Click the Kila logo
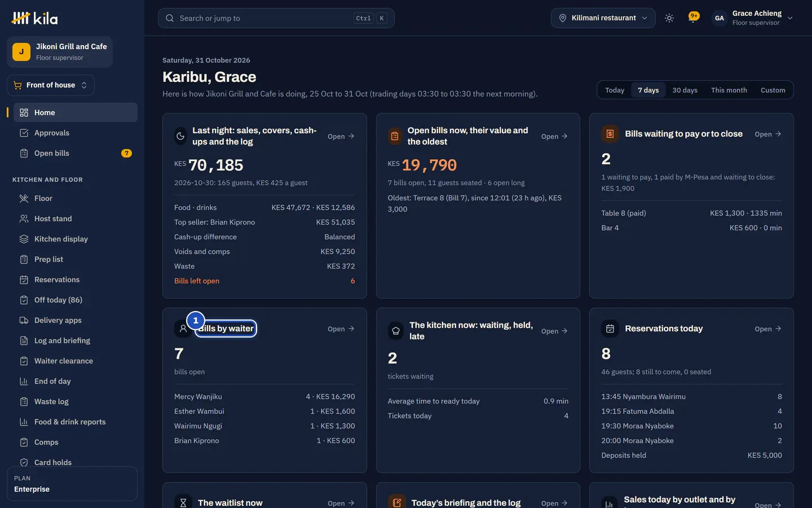Image resolution: width=812 pixels, height=508 pixels. [34, 18]
